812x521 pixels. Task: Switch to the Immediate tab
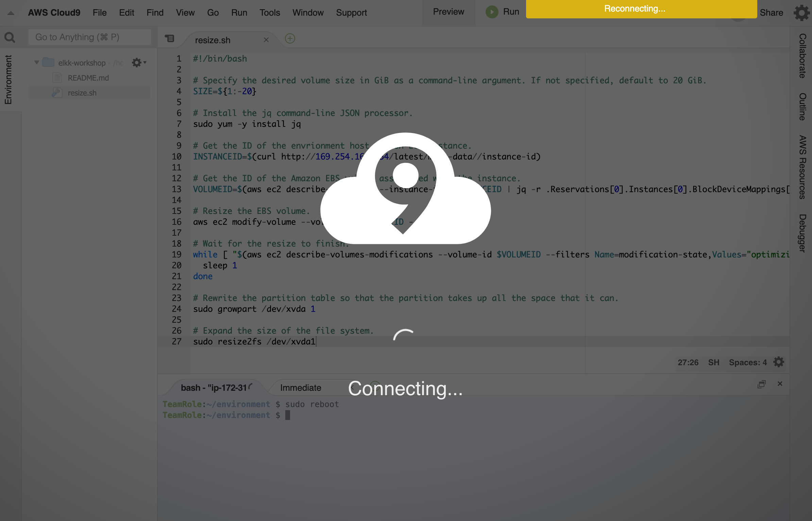point(301,388)
